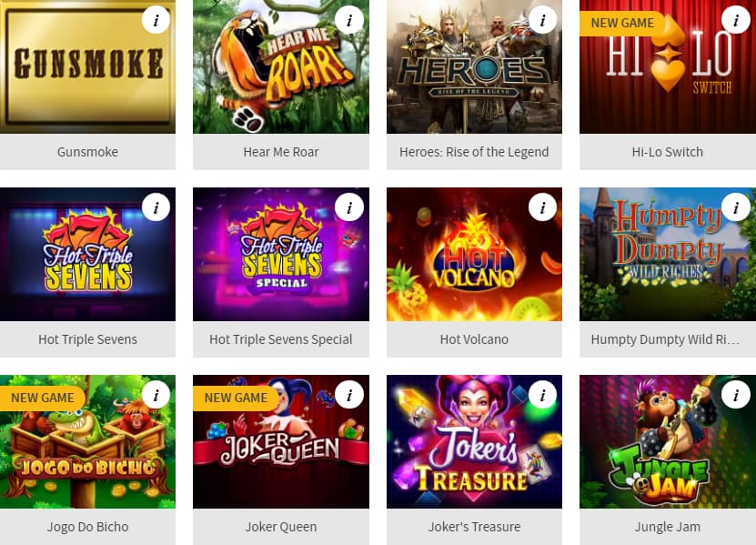Click the Hear Me Roar title label
756x545 pixels.
(x=280, y=152)
